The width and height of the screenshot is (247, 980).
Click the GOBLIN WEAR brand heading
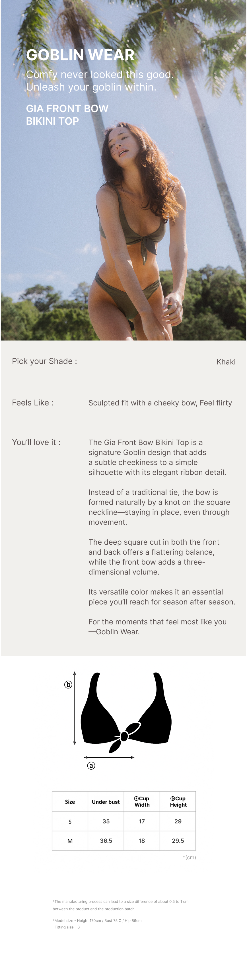click(x=80, y=55)
